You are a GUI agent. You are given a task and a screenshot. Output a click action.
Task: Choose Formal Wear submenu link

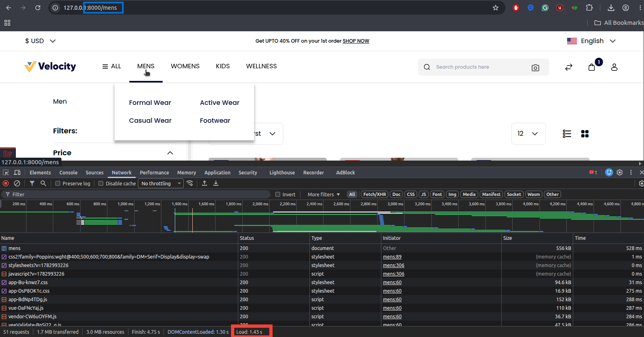coord(150,103)
